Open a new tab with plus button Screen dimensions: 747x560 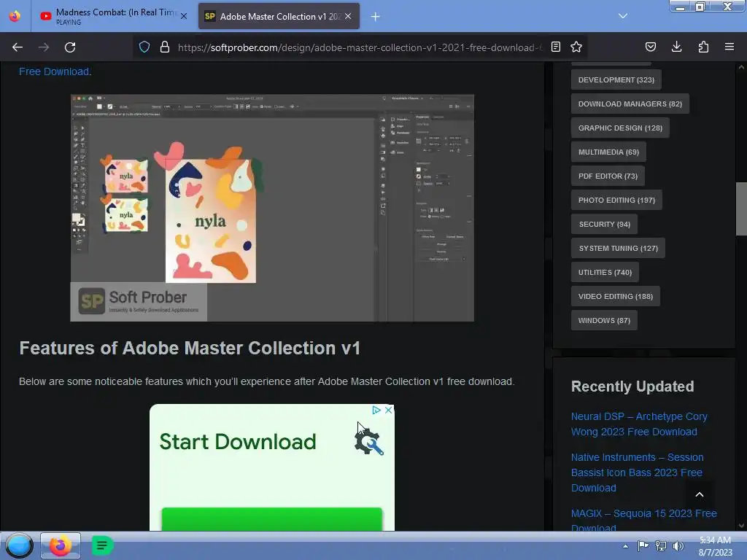376,17
